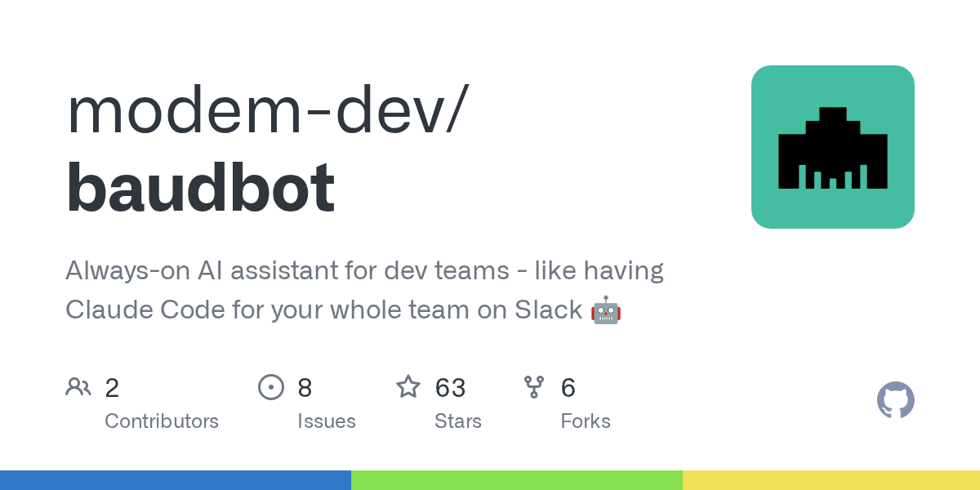
Task: Click the star icon next to 63
Action: (408, 387)
